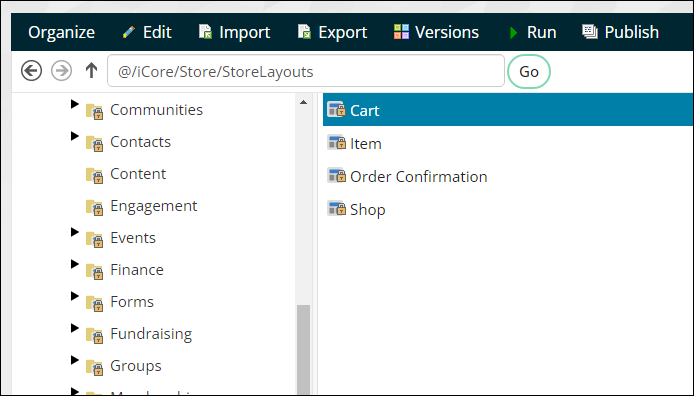Select the Groups tree item
Viewport: 694px width, 396px height.
point(136,366)
